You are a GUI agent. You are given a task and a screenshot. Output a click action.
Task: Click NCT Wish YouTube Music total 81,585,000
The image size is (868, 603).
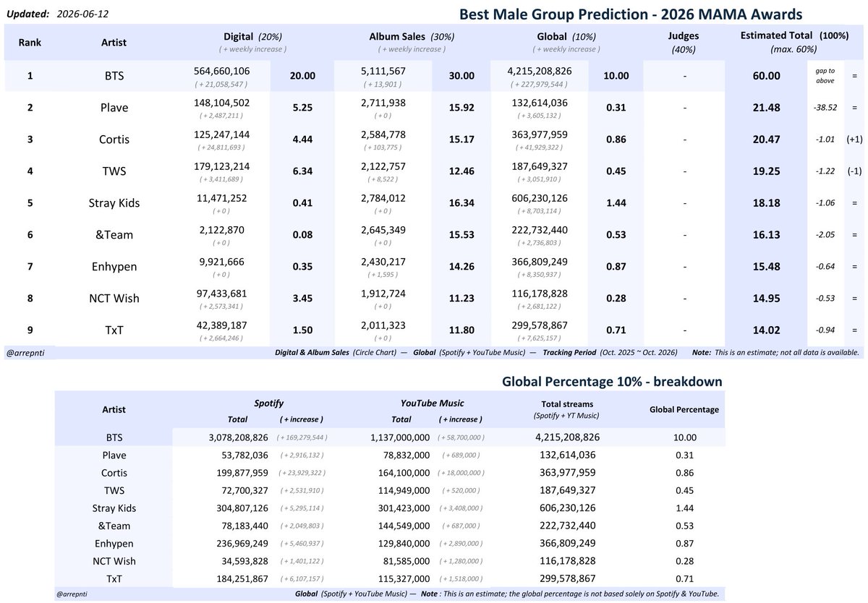(407, 560)
